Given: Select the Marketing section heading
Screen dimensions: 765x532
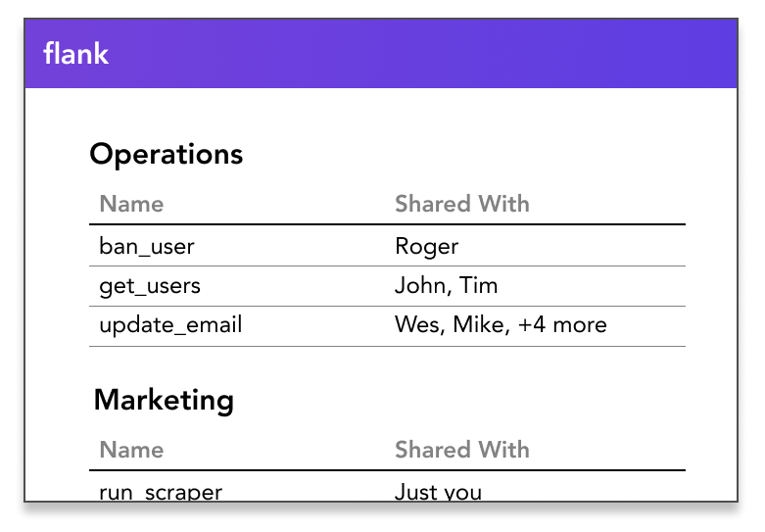Looking at the screenshot, I should [164, 400].
